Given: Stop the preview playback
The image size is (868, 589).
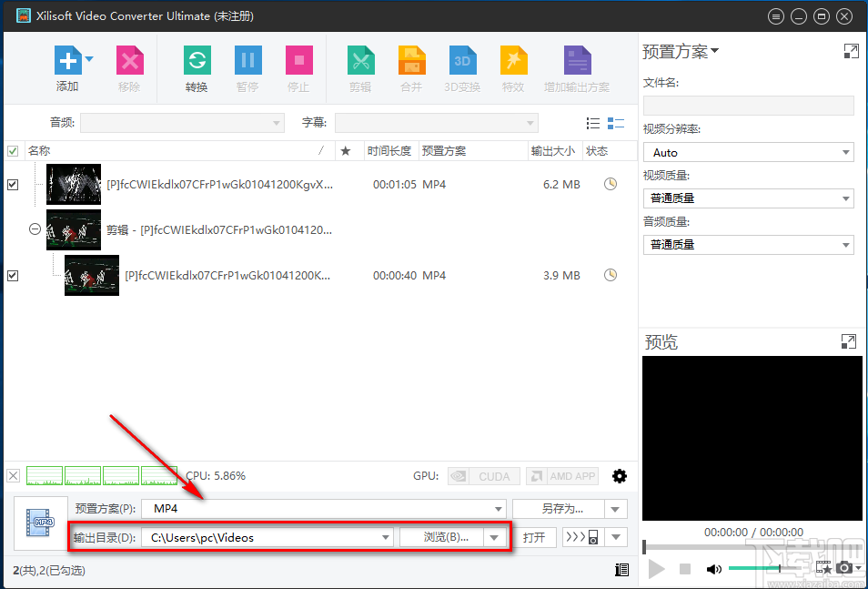Looking at the screenshot, I should pyautogui.click(x=685, y=568).
